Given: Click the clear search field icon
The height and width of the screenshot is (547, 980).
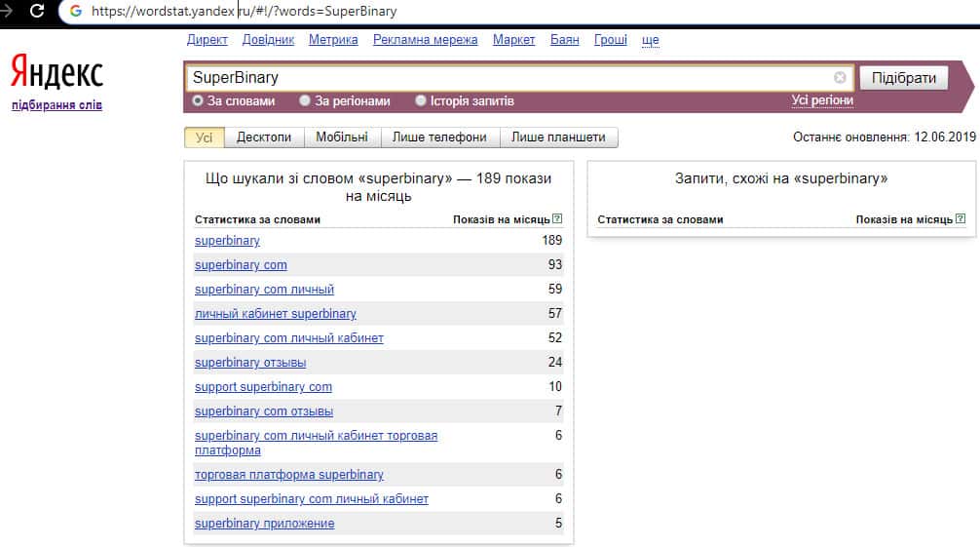Looking at the screenshot, I should [840, 78].
